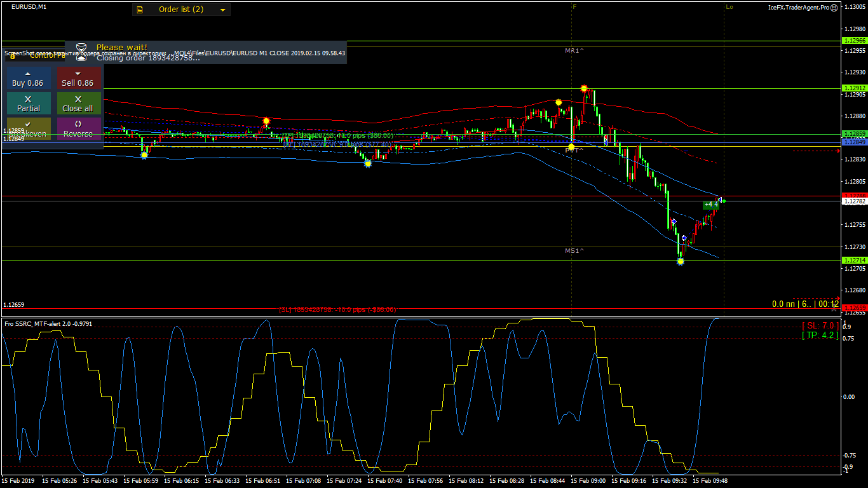Click the 15 Feb 09:00 time axis label
868x488 pixels.
point(588,481)
